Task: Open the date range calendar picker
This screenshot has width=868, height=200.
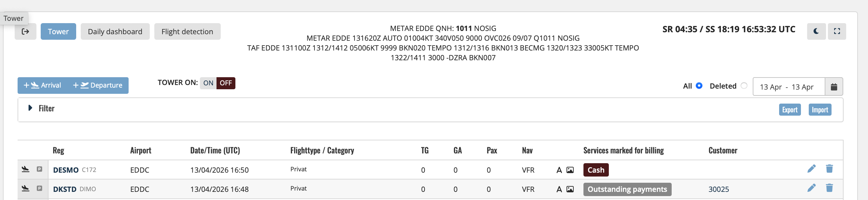Action: [833, 87]
